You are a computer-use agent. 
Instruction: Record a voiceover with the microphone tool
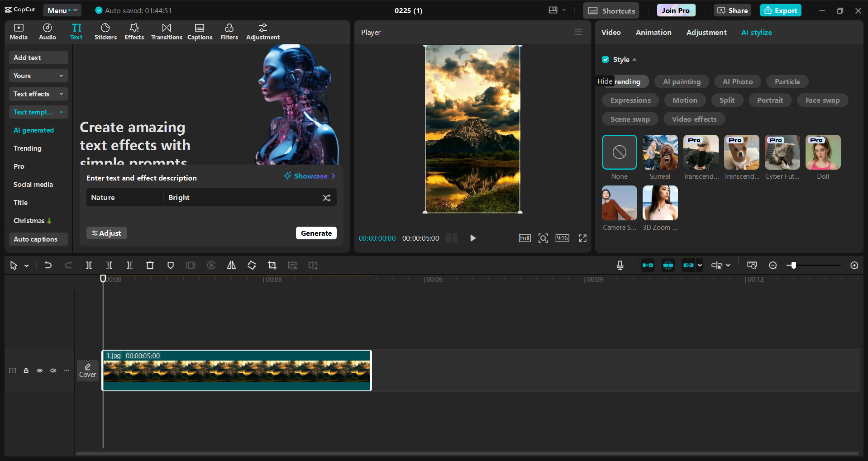tap(620, 265)
